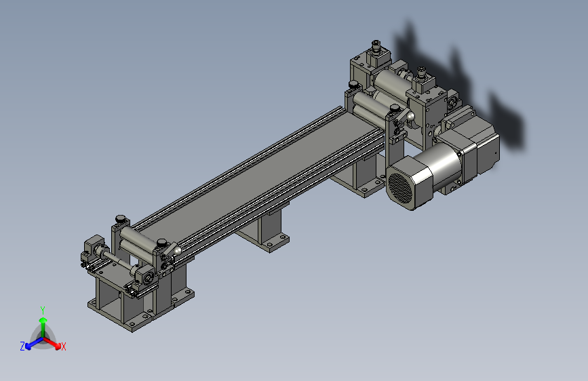Select the conveyor belt flat surface
588x381 pixels.
[x=260, y=176]
